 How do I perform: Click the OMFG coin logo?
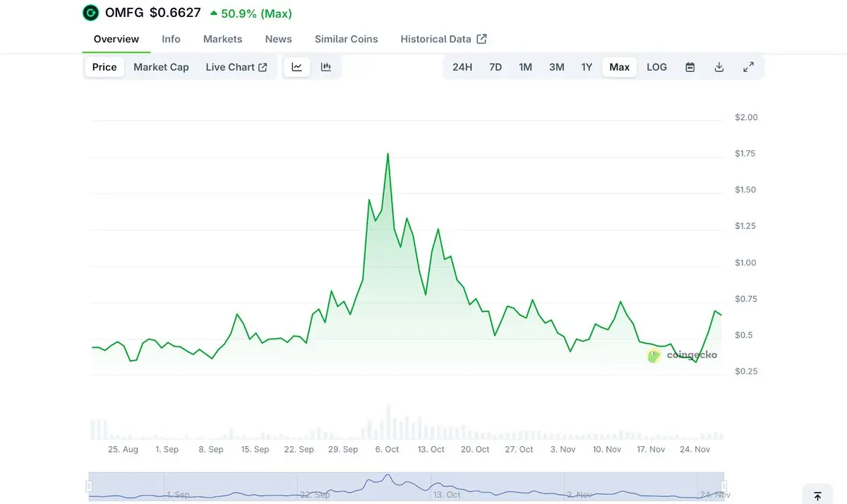tap(91, 13)
